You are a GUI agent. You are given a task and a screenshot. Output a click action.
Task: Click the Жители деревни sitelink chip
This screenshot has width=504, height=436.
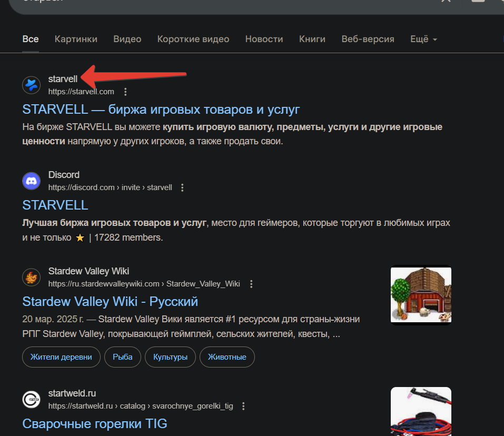coord(61,357)
